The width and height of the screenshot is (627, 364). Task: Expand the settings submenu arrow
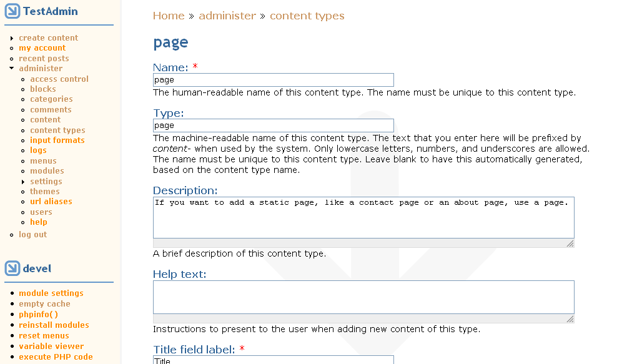point(23,182)
